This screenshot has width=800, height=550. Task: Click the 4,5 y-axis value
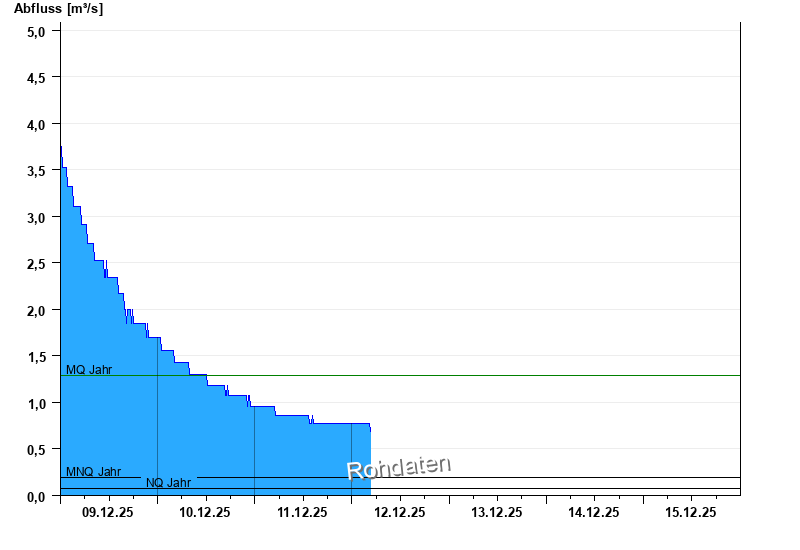point(36,78)
